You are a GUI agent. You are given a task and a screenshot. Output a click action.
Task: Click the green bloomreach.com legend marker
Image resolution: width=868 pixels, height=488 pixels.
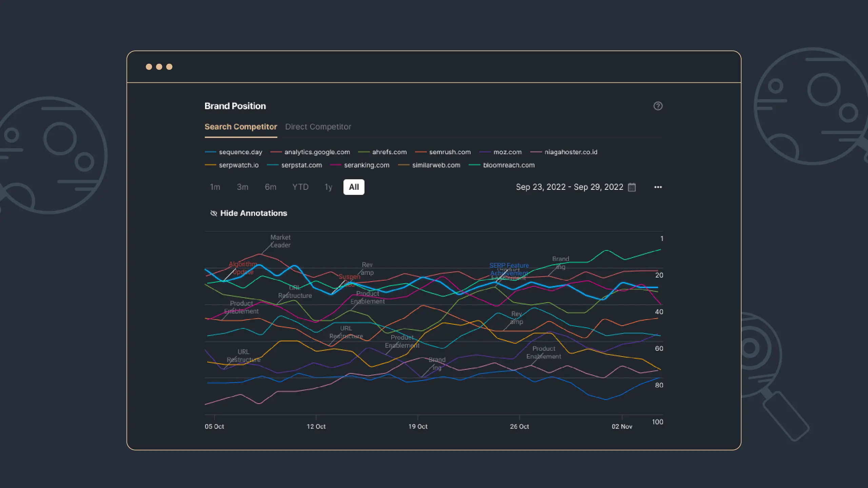click(474, 165)
